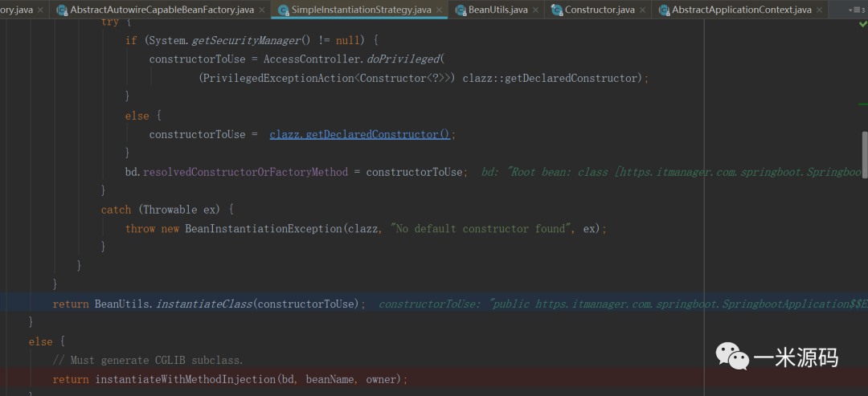This screenshot has height=396, width=868.
Task: Click the AbstractAutowireCapableBeanFactory.java tab file icon
Action: click(x=61, y=10)
